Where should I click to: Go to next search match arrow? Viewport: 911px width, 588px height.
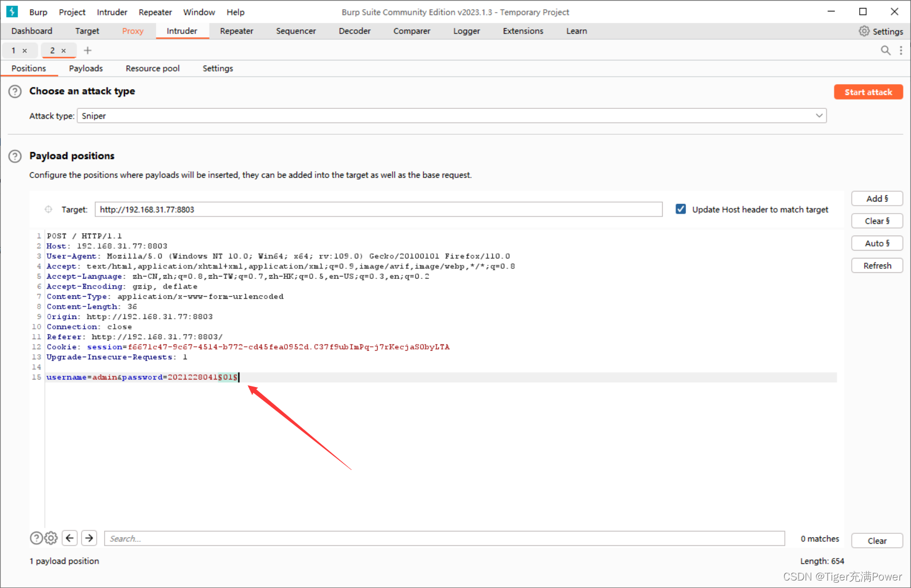click(x=89, y=538)
